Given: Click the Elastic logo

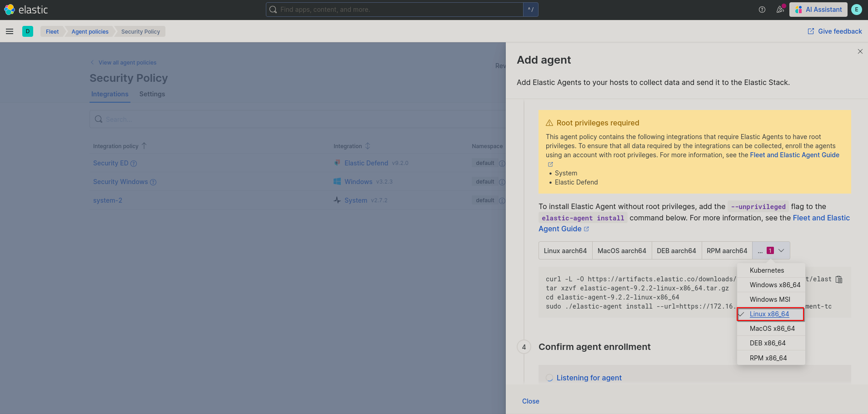Looking at the screenshot, I should [x=26, y=10].
